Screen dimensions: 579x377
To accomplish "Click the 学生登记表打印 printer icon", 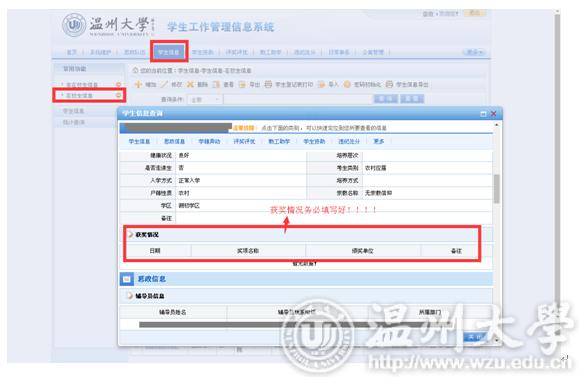I will tap(268, 85).
